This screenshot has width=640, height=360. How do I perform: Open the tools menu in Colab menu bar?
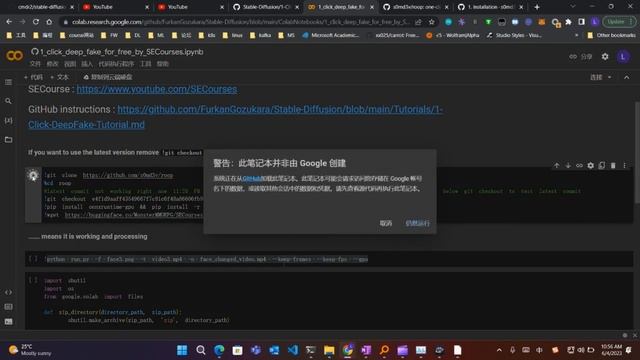145,64
